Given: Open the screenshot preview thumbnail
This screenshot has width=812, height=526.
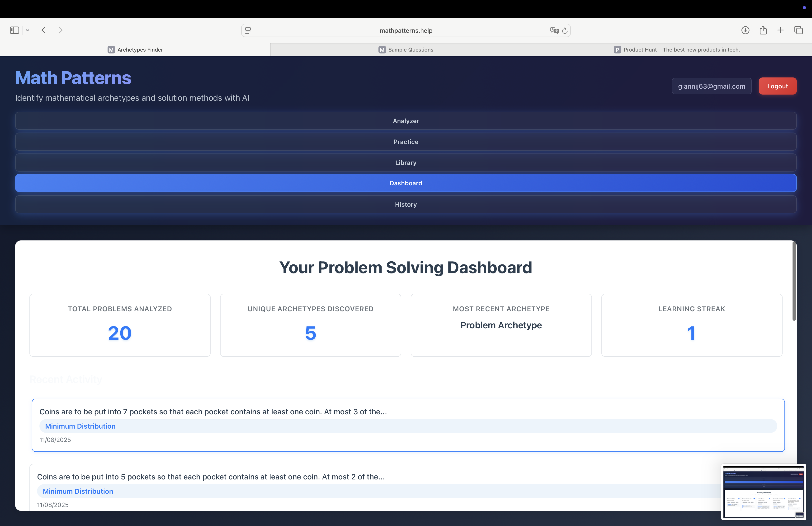Looking at the screenshot, I should pos(763,492).
